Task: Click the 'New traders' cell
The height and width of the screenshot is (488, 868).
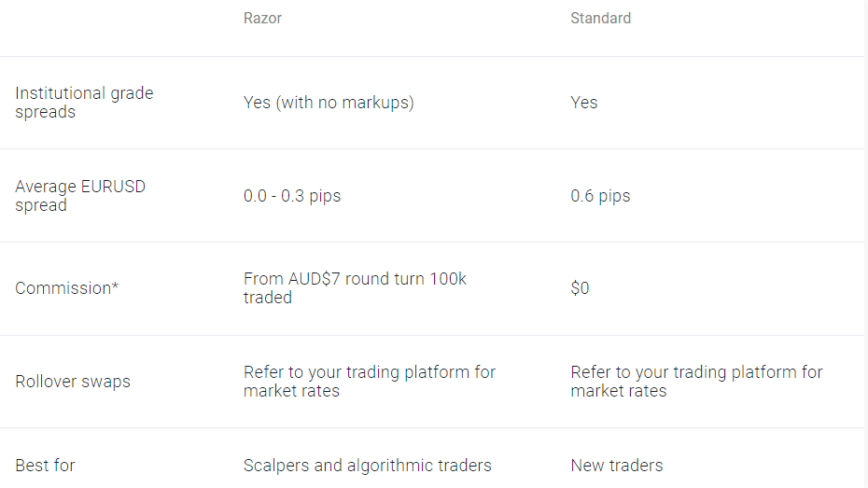Action: pyautogui.click(x=617, y=466)
